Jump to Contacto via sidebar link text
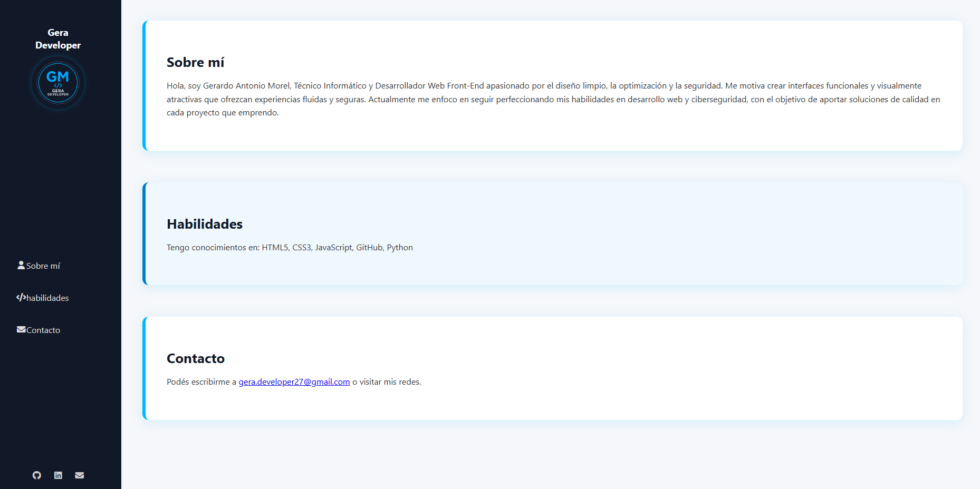Viewport: 980px width, 489px height. [43, 330]
